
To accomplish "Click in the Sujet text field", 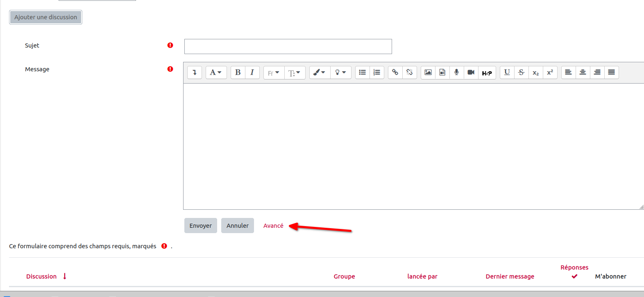I will pyautogui.click(x=288, y=47).
